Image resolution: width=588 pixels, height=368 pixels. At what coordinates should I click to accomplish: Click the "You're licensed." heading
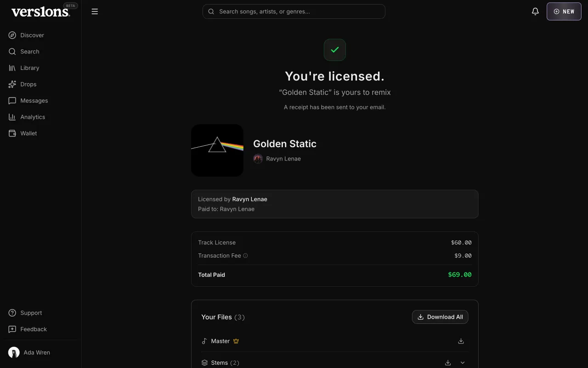pos(335,76)
